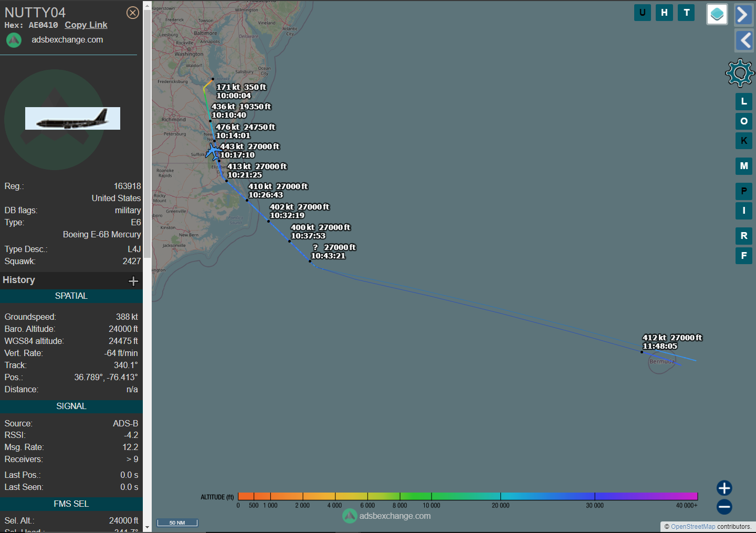Click the NUTTY04 callsign title
The width and height of the screenshot is (756, 533).
pos(35,12)
